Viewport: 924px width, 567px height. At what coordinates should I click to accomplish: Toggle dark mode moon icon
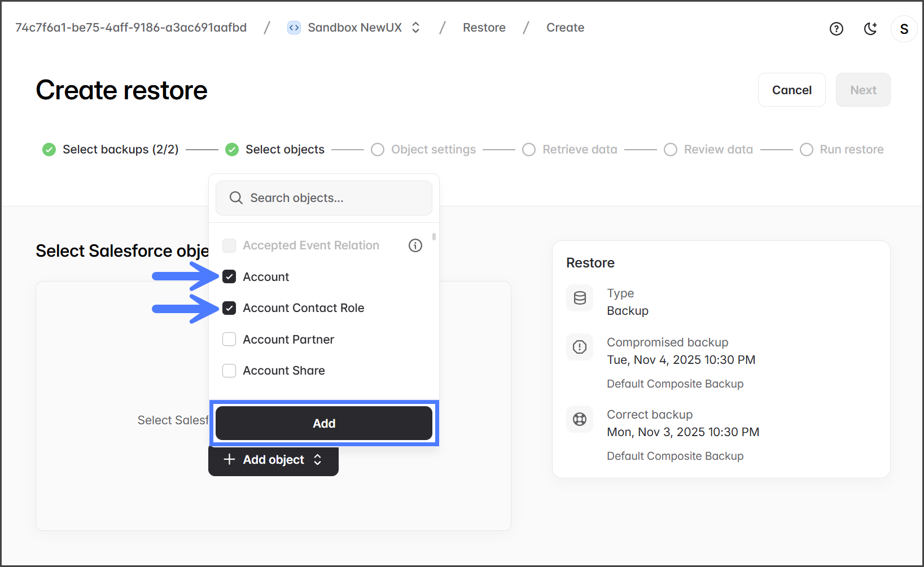coord(870,29)
